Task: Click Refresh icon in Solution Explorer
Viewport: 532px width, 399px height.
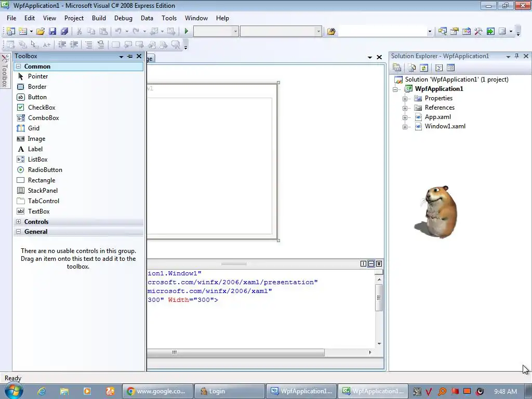Action: pyautogui.click(x=424, y=68)
